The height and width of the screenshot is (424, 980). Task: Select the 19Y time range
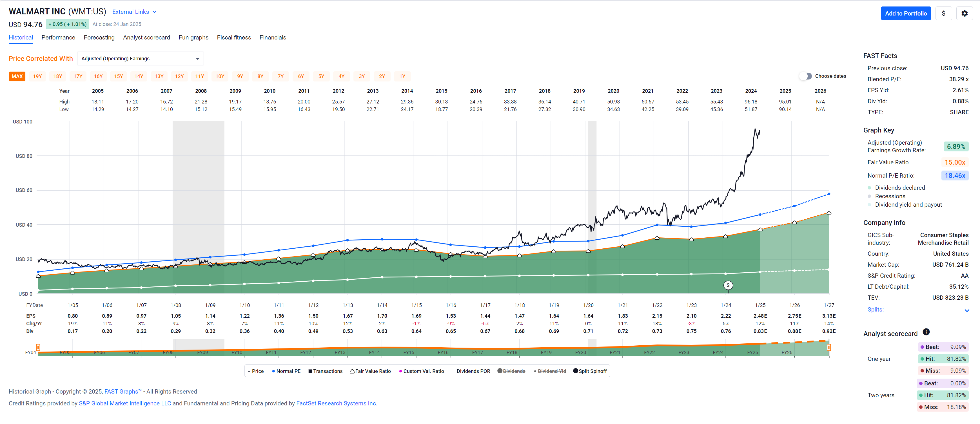[x=37, y=76]
